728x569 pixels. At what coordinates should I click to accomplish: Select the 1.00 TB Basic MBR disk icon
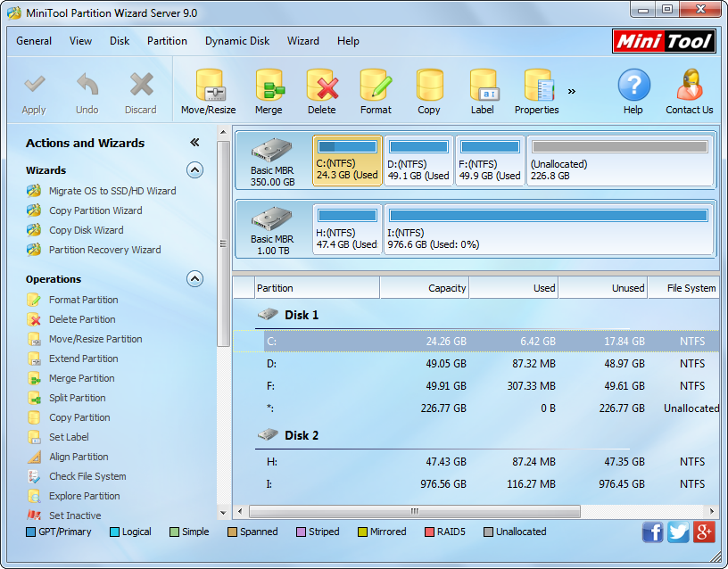(271, 219)
